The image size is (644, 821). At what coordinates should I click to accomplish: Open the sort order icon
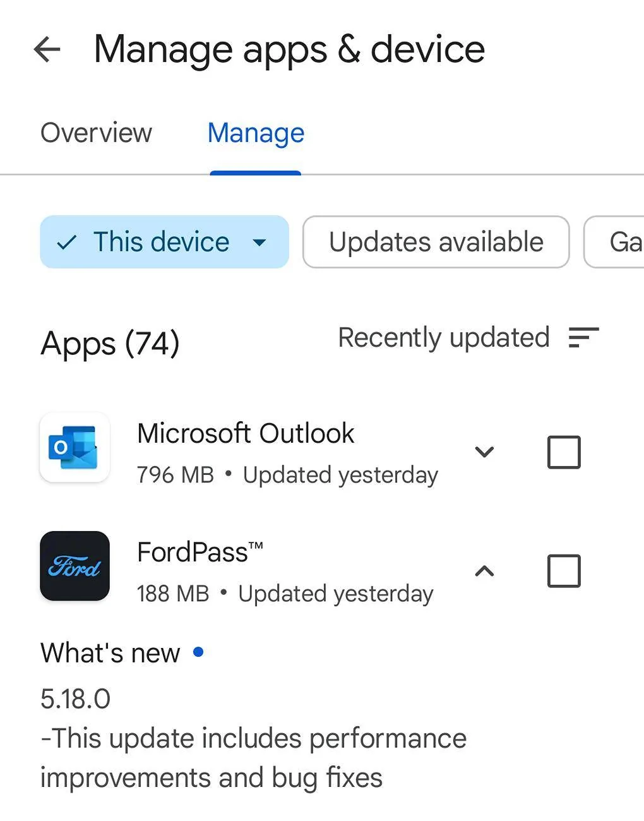tap(583, 337)
